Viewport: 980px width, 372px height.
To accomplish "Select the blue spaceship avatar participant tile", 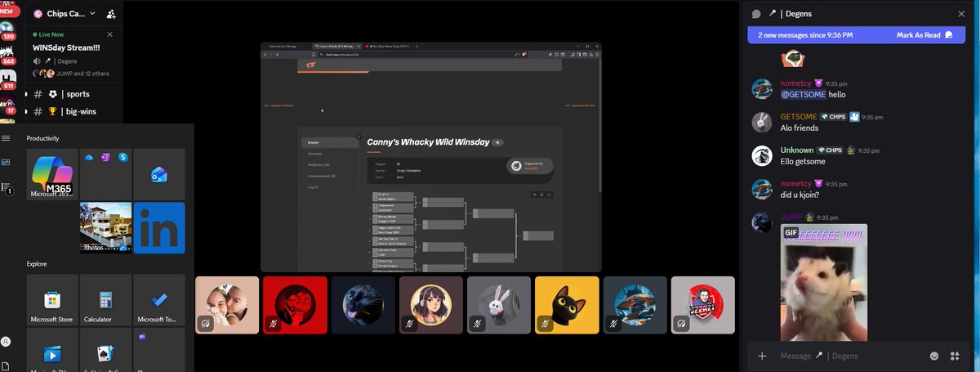I will tap(635, 305).
